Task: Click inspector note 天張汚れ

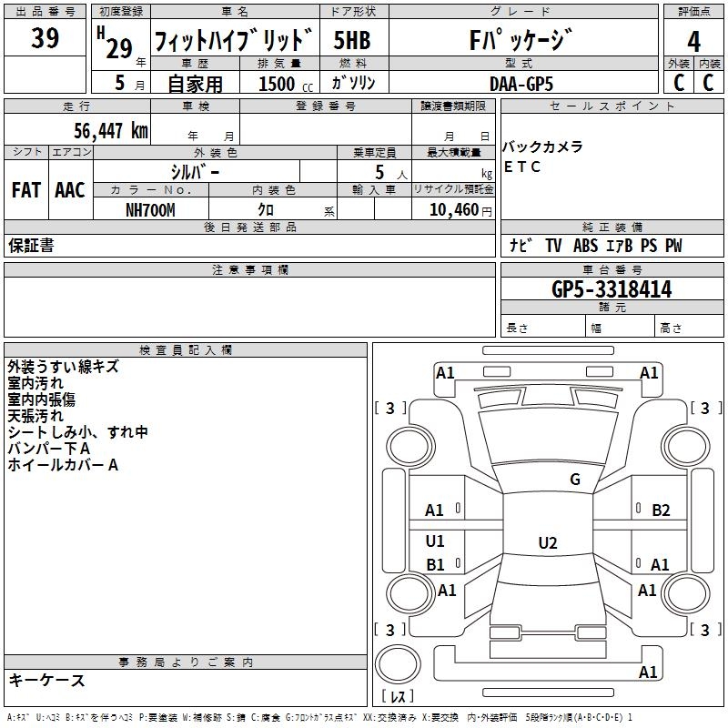Action: pyautogui.click(x=35, y=416)
